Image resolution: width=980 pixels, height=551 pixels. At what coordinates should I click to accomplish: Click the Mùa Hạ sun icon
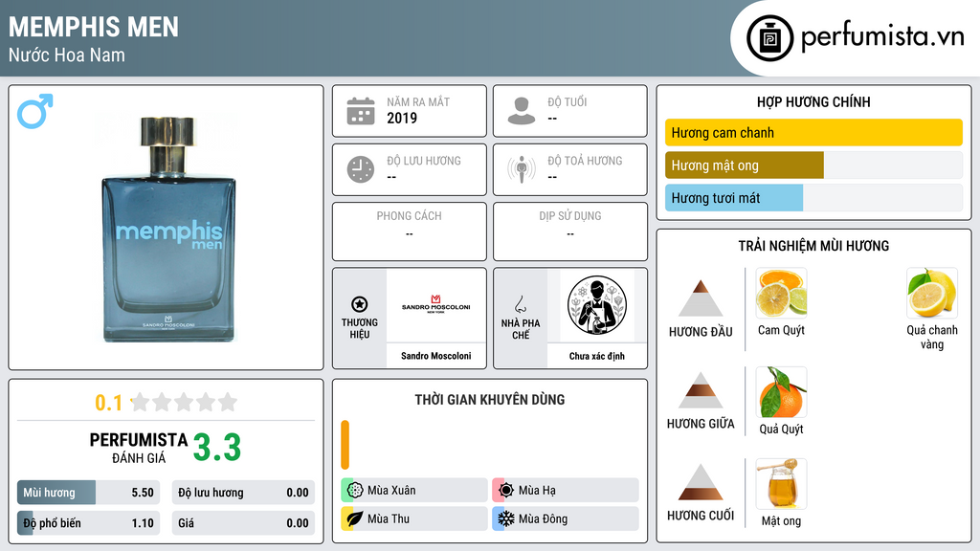tap(505, 491)
